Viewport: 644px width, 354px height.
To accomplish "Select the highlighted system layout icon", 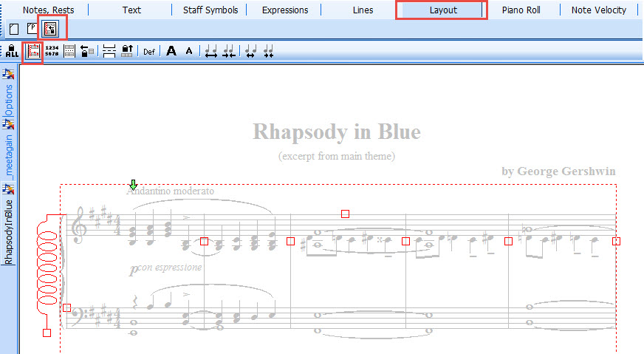I will (32, 51).
